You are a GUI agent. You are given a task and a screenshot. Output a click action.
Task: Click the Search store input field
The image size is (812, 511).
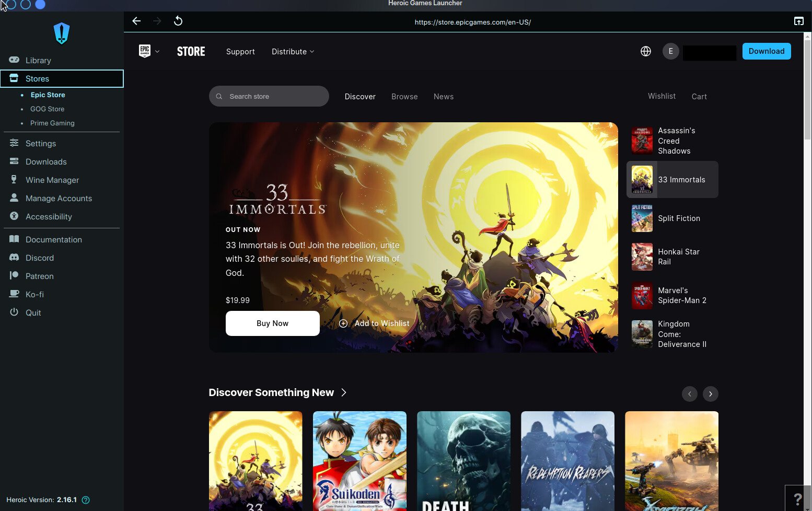click(269, 96)
